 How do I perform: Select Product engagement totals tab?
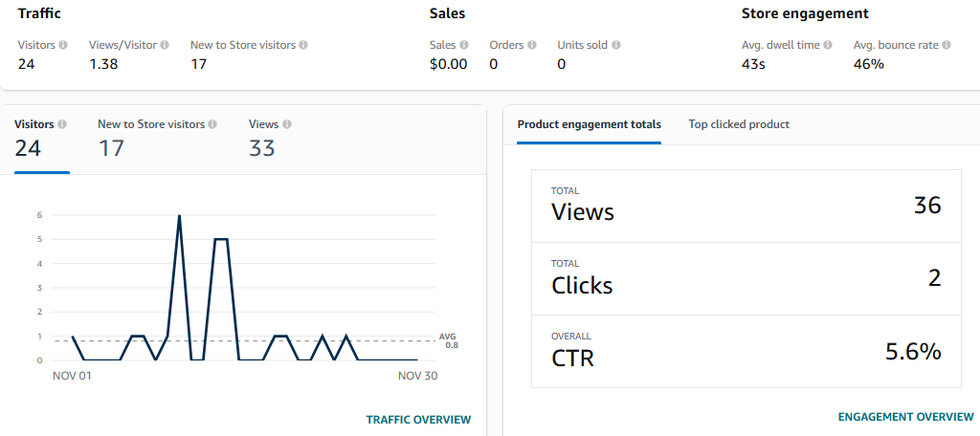(x=589, y=124)
